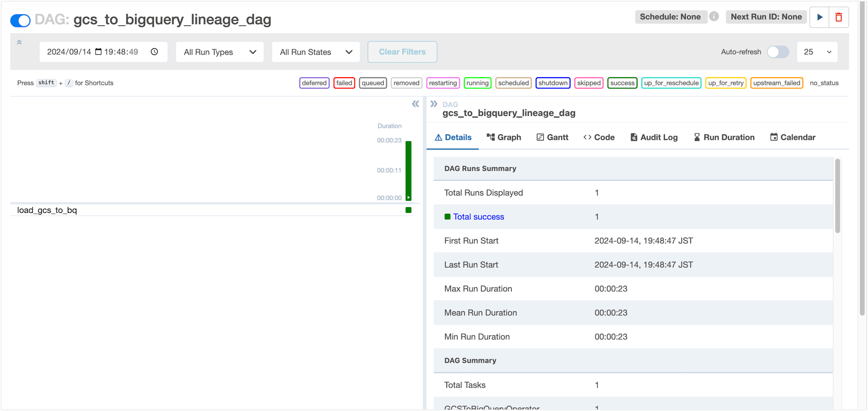This screenshot has height=411, width=868.
Task: Select the shutdown status badge
Action: click(x=553, y=83)
